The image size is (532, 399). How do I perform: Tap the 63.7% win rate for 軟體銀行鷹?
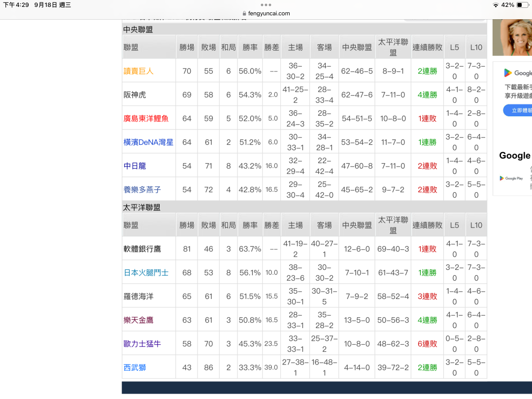coord(250,249)
